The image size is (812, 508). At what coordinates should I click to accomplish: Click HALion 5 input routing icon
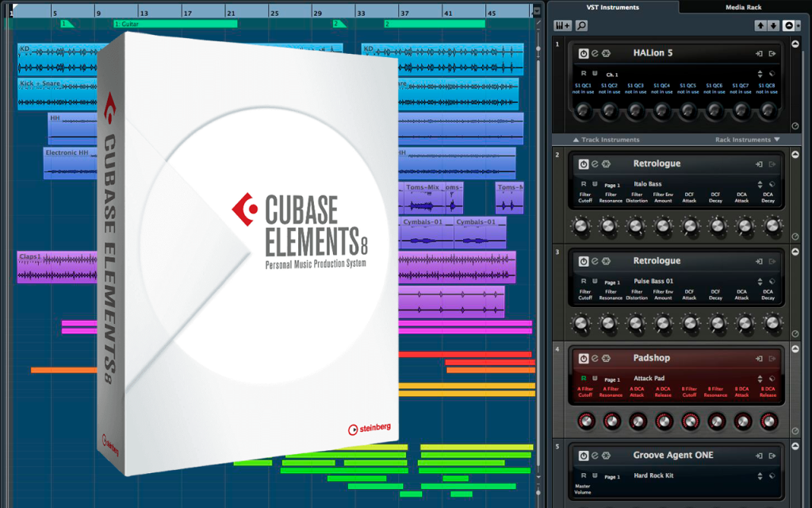click(x=759, y=53)
